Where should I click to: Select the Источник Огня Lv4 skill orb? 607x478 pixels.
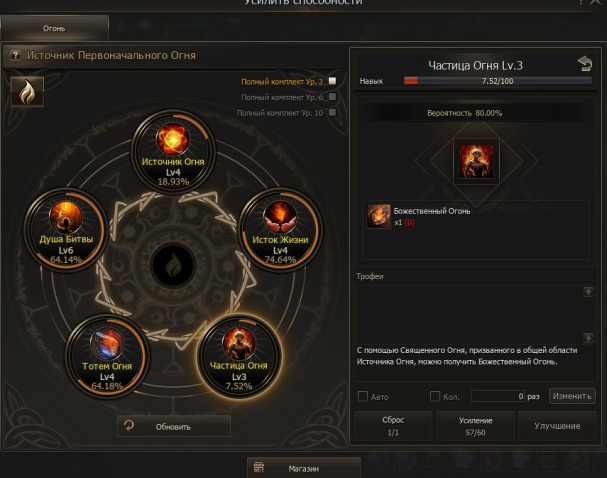point(173,151)
